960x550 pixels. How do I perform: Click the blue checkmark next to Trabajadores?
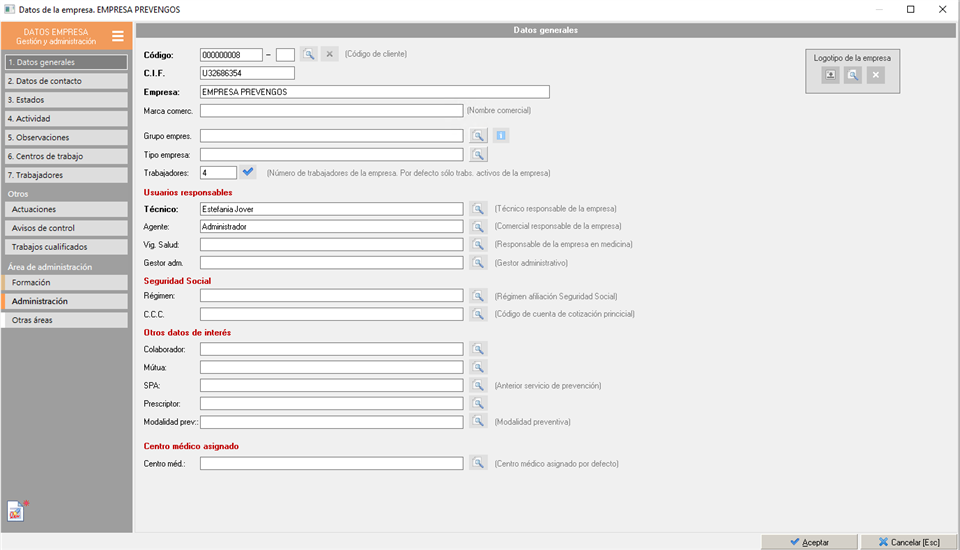pyautogui.click(x=248, y=172)
